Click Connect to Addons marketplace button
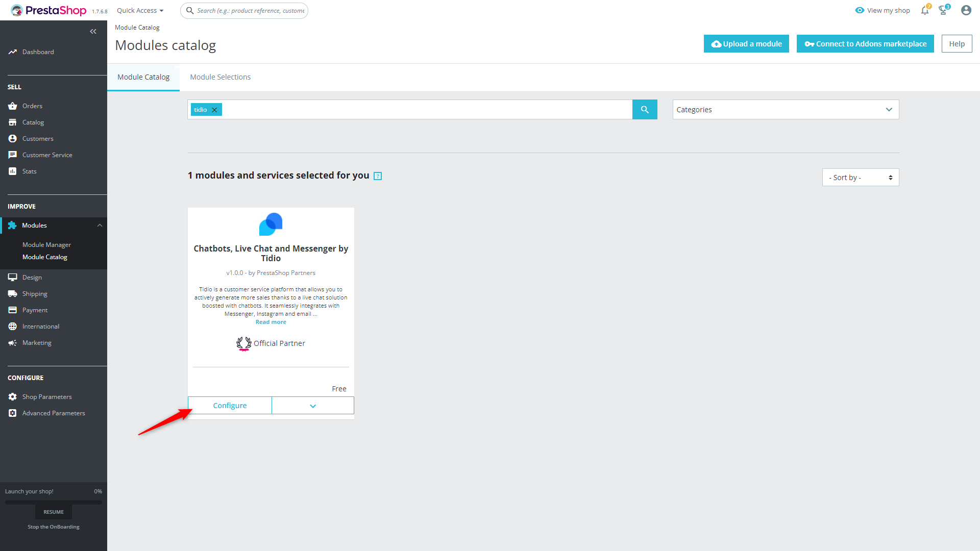 865,44
